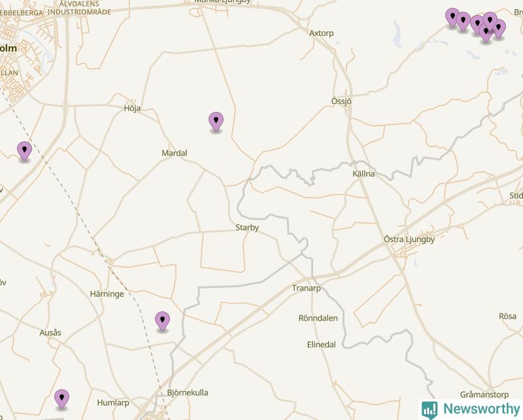The image size is (523, 420).
Task: Click the Össjö village label
Action: click(x=341, y=101)
